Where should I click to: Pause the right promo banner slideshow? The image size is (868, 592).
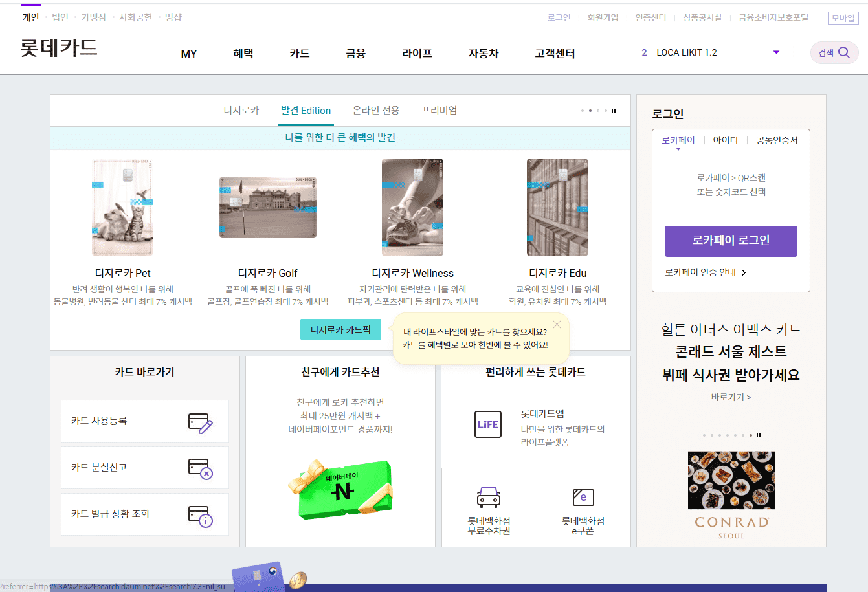click(759, 435)
